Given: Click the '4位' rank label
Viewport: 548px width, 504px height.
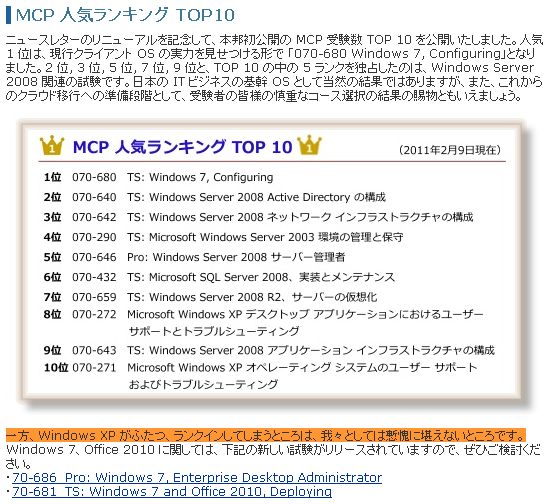Looking at the screenshot, I should tap(52, 237).
